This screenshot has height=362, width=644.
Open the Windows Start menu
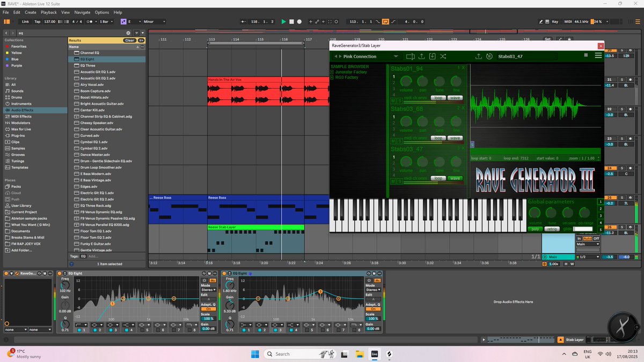click(254, 354)
